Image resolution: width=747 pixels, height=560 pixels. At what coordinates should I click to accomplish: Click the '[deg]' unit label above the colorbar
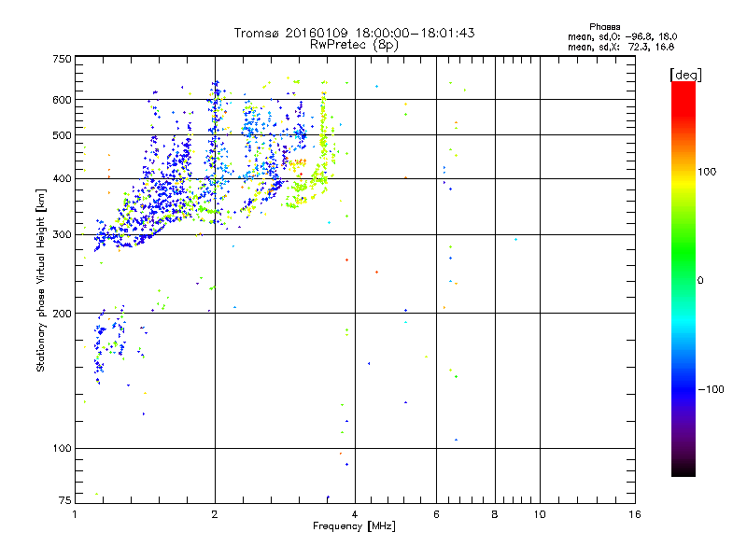(685, 75)
